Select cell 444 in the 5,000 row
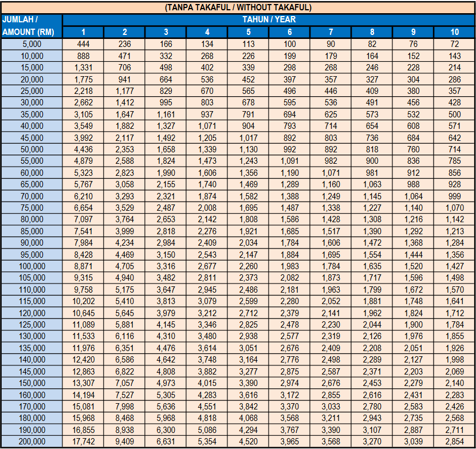Viewport: 476px width, 449px height. (83, 44)
